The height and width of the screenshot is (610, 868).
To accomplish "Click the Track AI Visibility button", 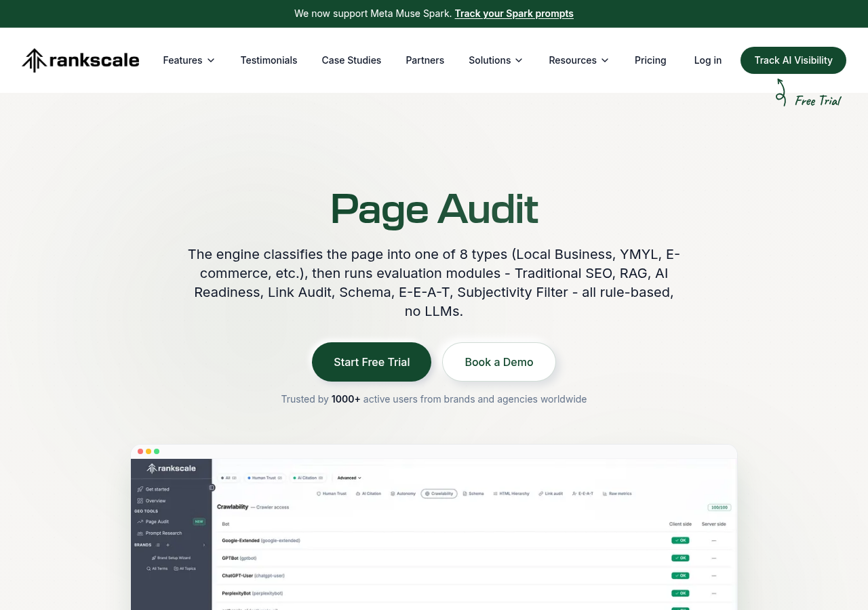I will pyautogui.click(x=793, y=60).
